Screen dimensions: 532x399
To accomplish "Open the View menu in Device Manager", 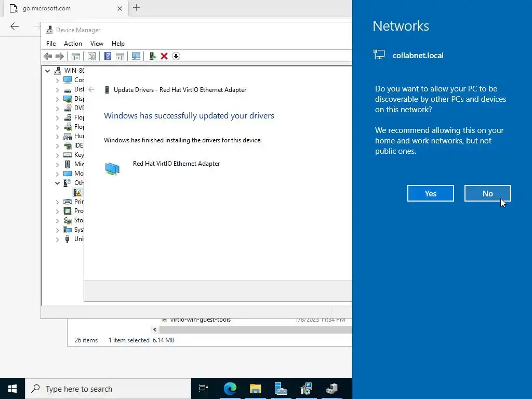I will (x=97, y=44).
